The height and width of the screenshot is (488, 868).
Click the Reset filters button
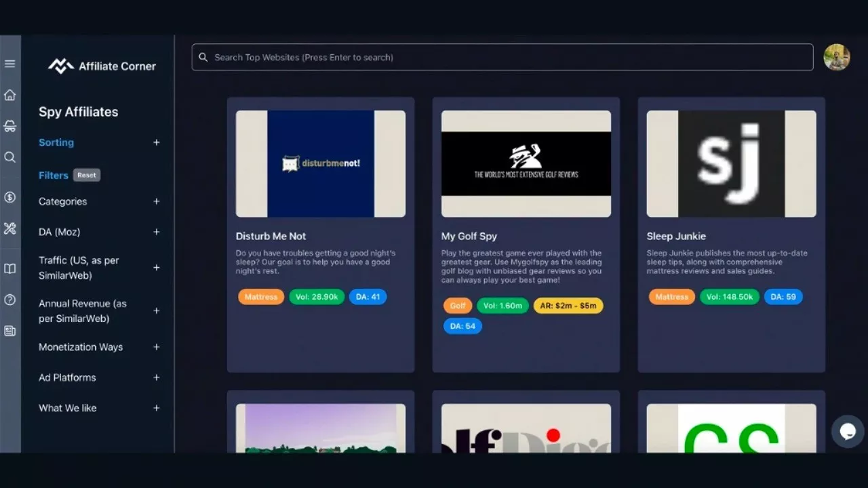tap(87, 176)
